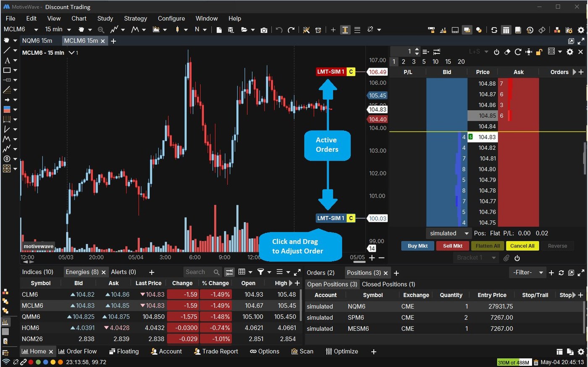The image size is (588, 367).
Task: Click the undo arrow in toolbar
Action: (279, 30)
